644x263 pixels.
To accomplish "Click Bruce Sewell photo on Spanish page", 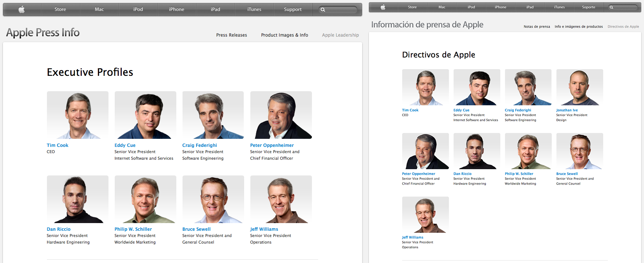I will click(x=579, y=151).
